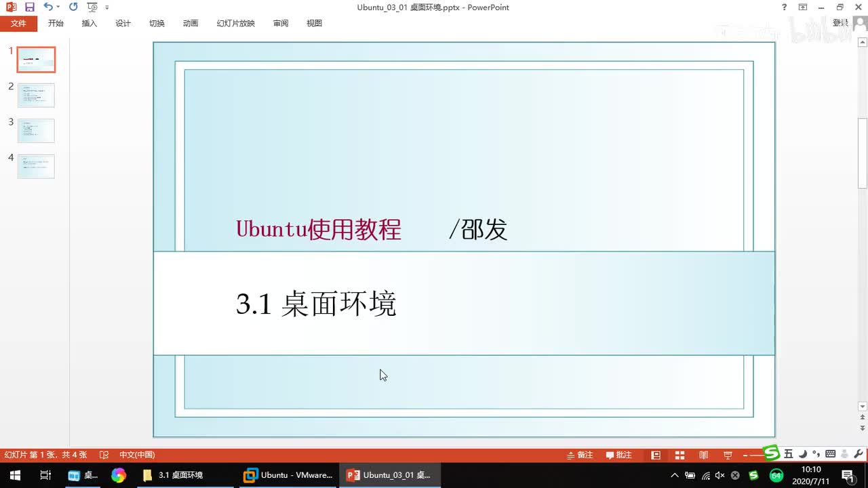Screen dimensions: 868x488
Task: Toggle the 批注 comments pane
Action: point(618,455)
